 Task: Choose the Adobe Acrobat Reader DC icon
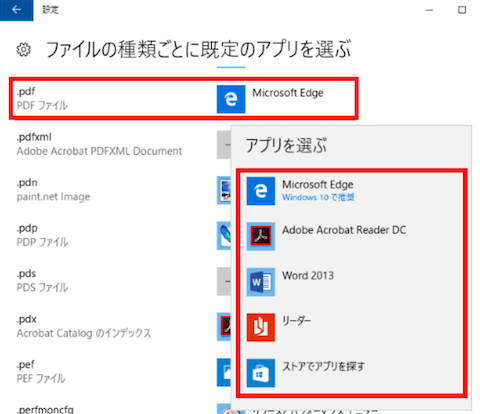tap(261, 236)
